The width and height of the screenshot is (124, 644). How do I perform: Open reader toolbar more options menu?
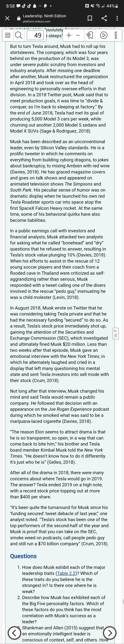pyautogui.click(x=116, y=35)
